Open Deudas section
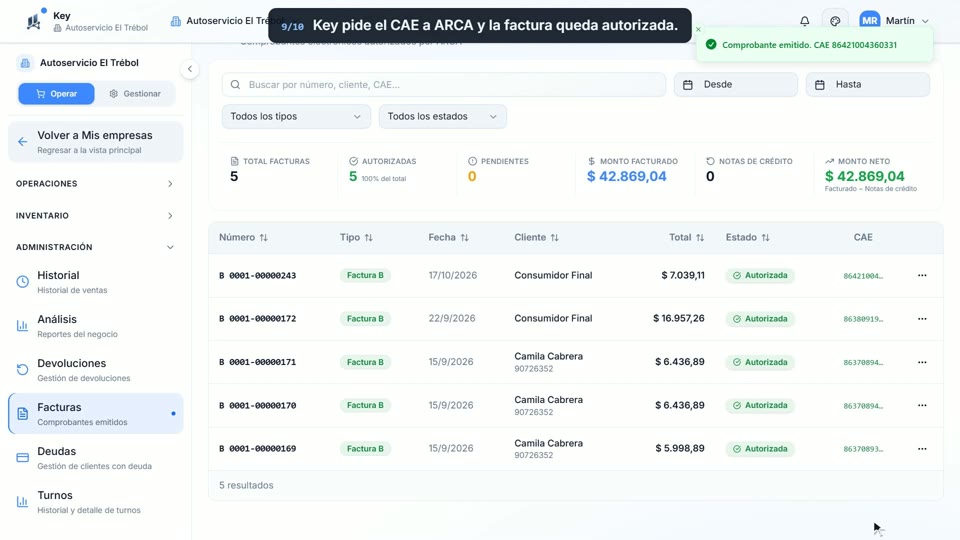Viewport: 960px width, 540px height. pyautogui.click(x=96, y=458)
